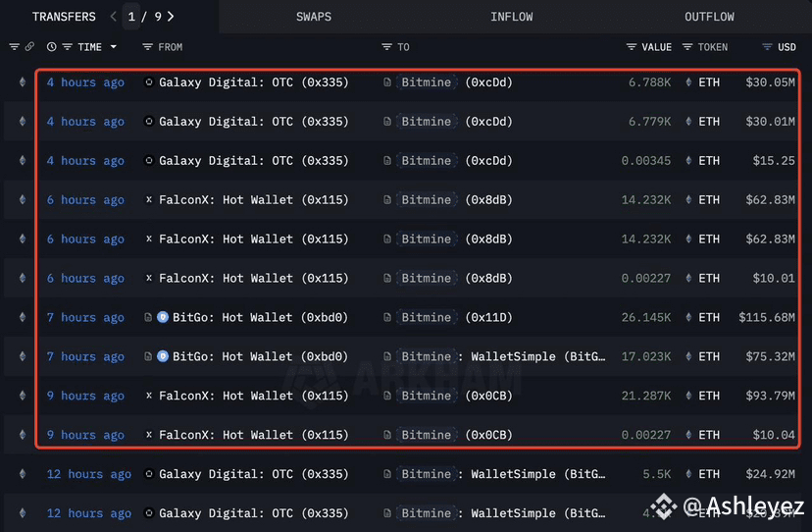
Task: Click contract icon before Bitmine on $30.01M row
Action: click(x=386, y=122)
